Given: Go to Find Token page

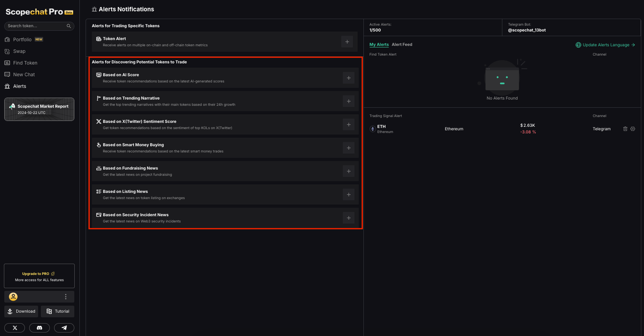Looking at the screenshot, I should click(25, 63).
